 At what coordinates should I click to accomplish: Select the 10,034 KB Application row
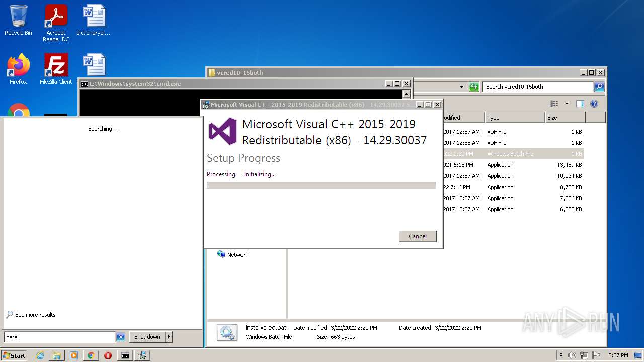(513, 176)
